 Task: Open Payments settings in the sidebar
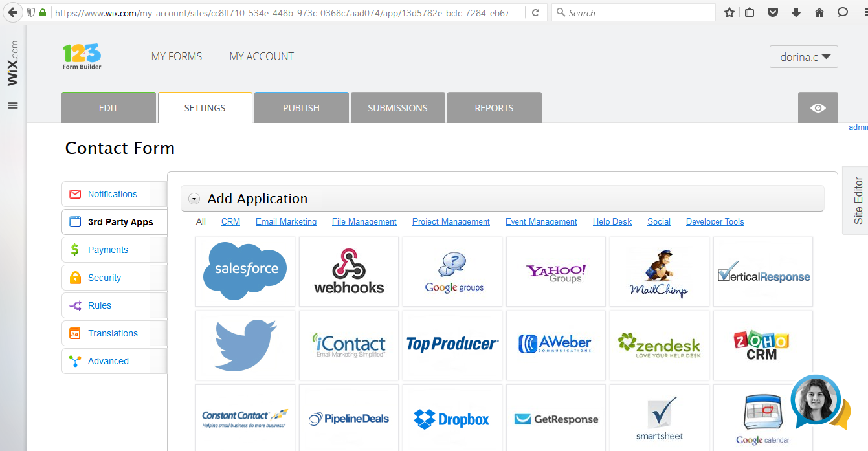[x=114, y=250]
